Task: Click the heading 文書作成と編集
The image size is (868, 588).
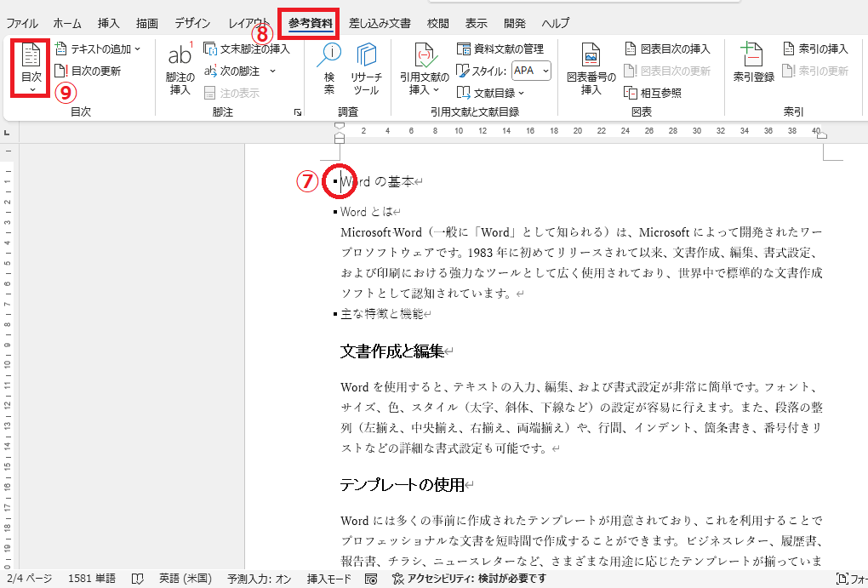Action: tap(392, 351)
